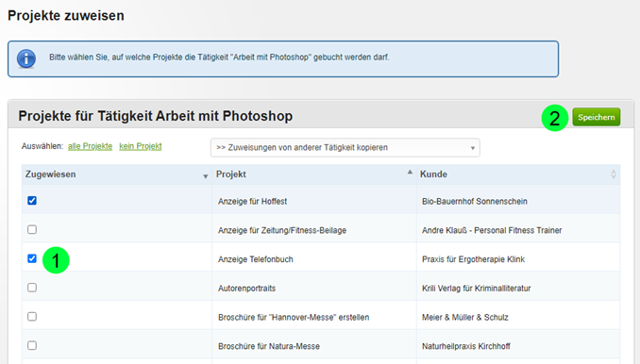Check Anzeige für Zeitung/Fitness-Beilage checkbox

(x=32, y=229)
